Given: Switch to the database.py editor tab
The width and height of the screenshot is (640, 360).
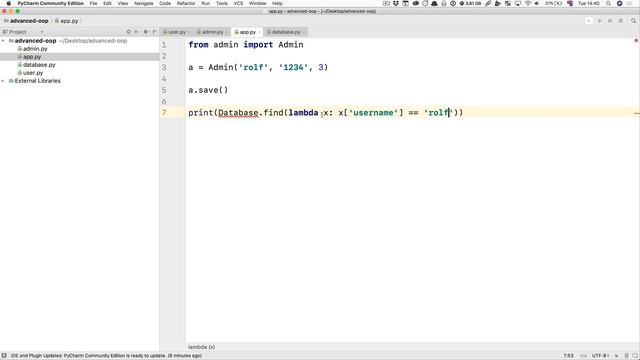Looking at the screenshot, I should [286, 32].
